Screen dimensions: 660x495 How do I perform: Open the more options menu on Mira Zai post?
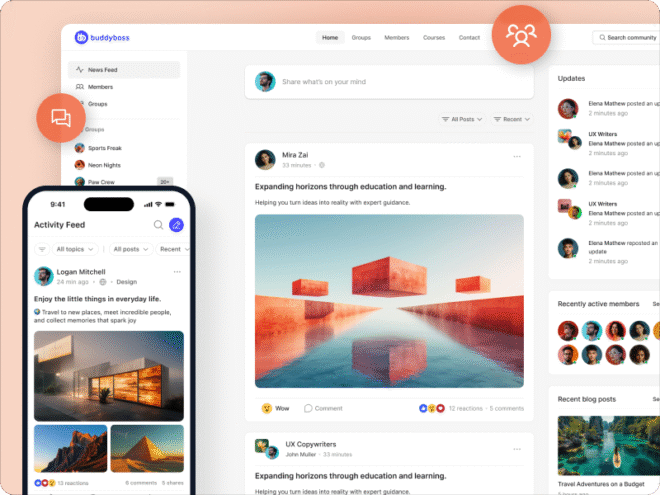click(x=517, y=157)
